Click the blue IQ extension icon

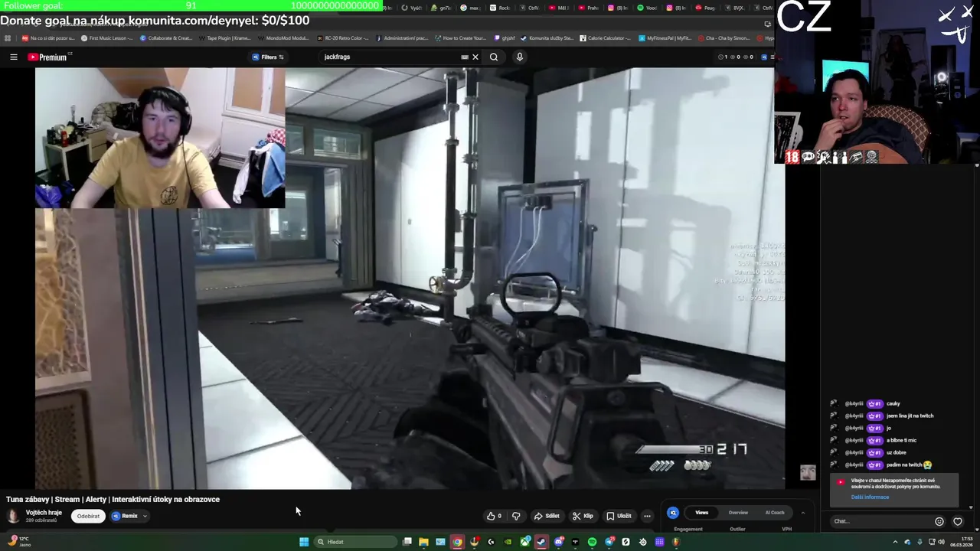coord(673,513)
